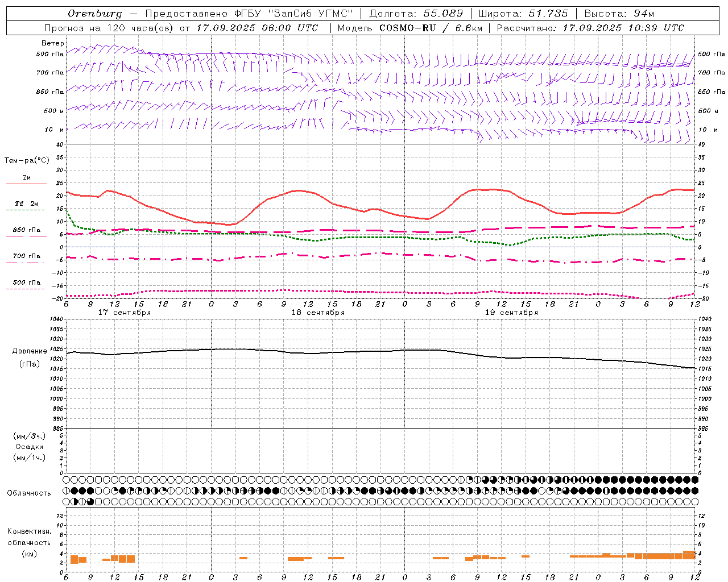Click the (мм/1ч.) precipitation unit label
Viewport: 728px width, 582px height.
(30, 458)
